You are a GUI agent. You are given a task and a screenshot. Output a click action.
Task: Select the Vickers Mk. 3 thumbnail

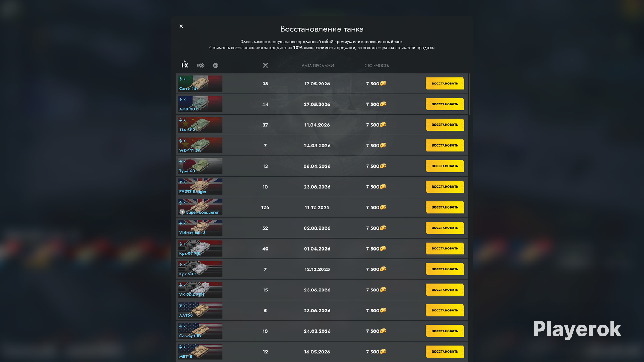(x=200, y=228)
